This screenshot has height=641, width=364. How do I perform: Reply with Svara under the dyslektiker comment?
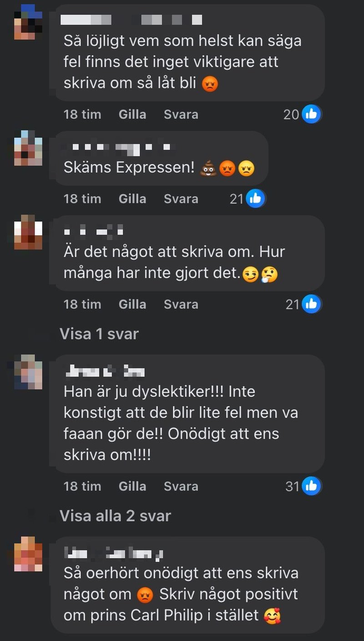tap(181, 486)
